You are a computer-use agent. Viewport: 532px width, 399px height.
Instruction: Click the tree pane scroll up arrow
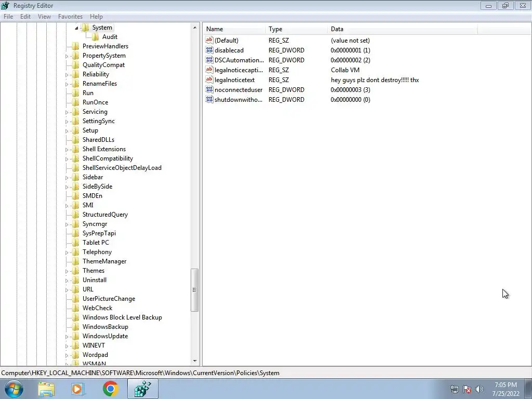195,28
